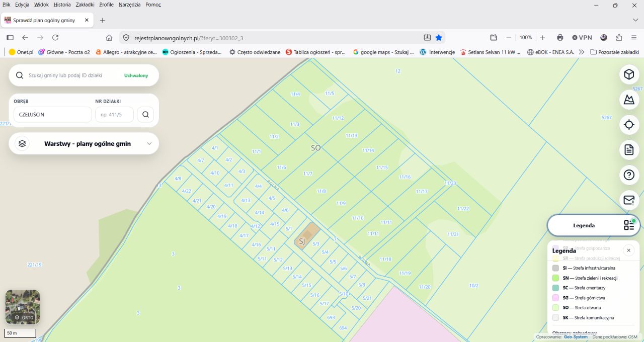Click the address bar URL
Screen dimensions: 644x342
tap(189, 38)
